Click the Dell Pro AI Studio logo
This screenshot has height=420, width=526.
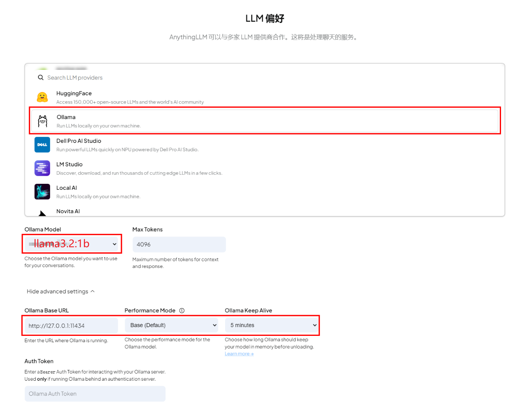pos(42,145)
